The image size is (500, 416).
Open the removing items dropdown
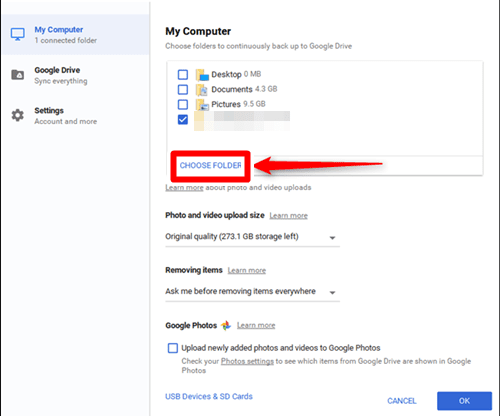point(252,292)
